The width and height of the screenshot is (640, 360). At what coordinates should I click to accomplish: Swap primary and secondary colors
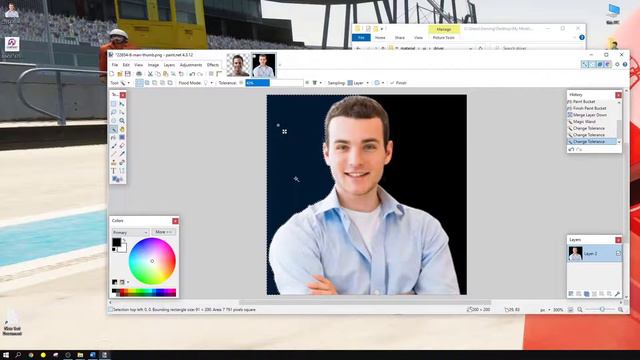point(124,240)
